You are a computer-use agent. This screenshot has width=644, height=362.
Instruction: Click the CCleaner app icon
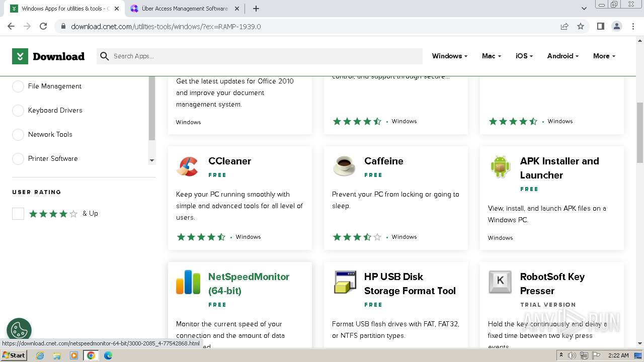point(188,166)
